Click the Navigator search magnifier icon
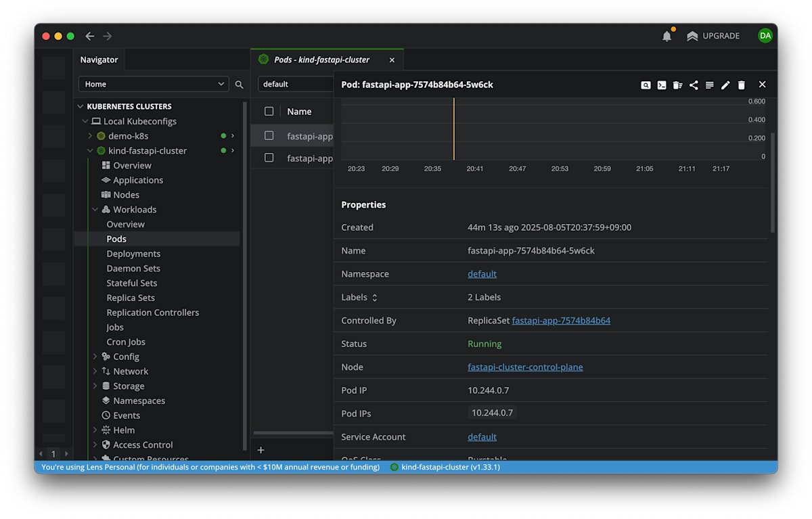Image resolution: width=812 pixels, height=519 pixels. point(239,85)
